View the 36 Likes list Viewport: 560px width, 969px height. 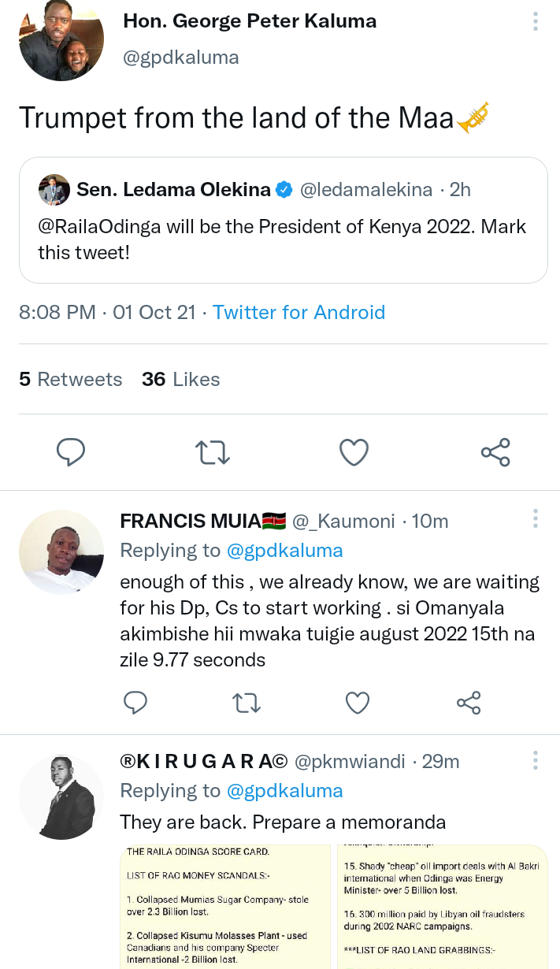(181, 379)
